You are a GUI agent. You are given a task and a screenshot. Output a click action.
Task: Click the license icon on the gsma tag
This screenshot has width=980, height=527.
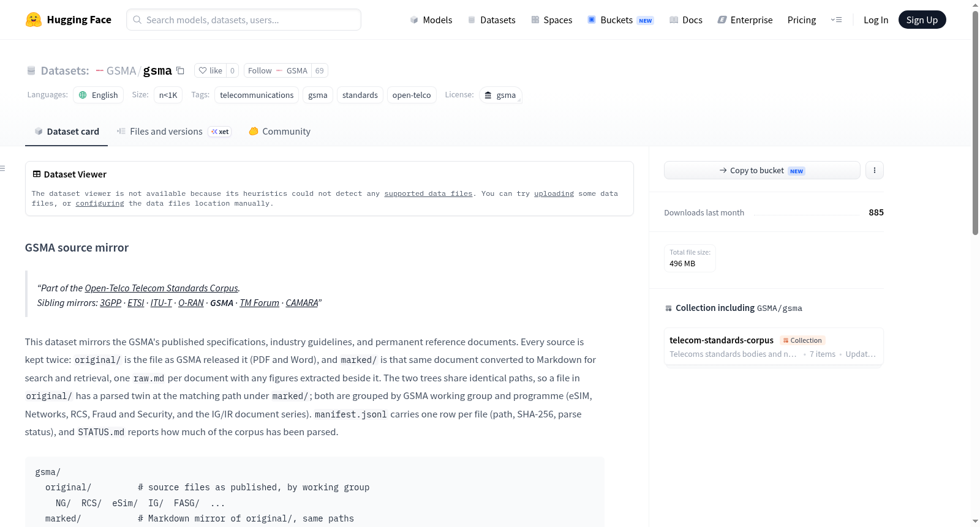[x=488, y=95]
